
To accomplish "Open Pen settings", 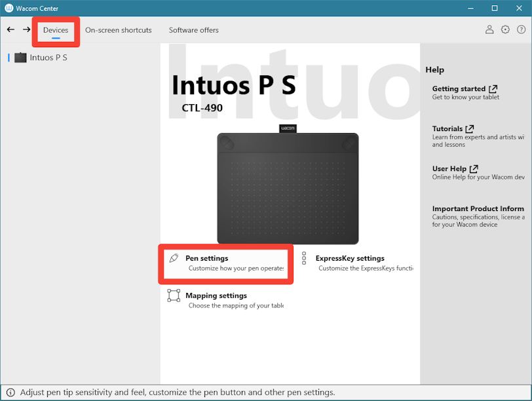I will 206,258.
